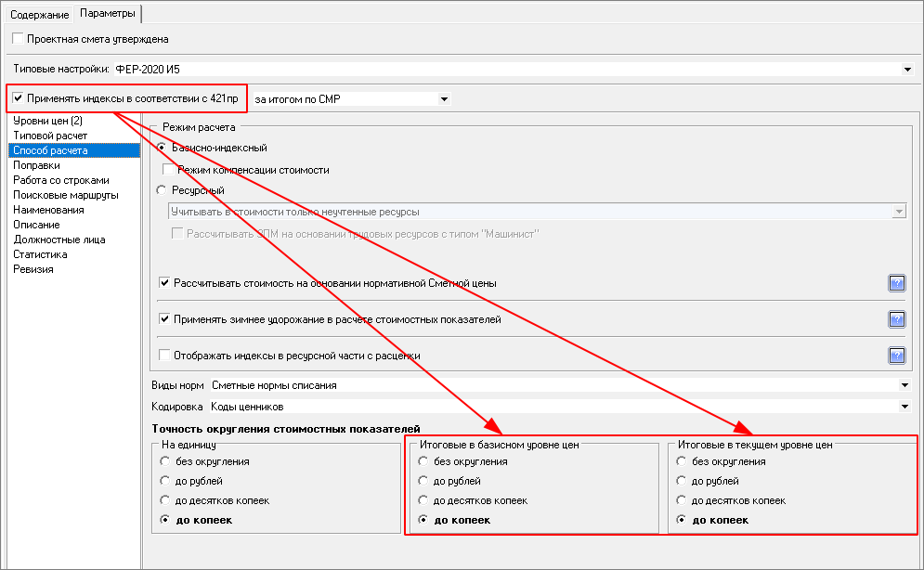Image resolution: width=924 pixels, height=570 pixels.
Task: Open the Виды норм dropdown
Action: click(906, 385)
